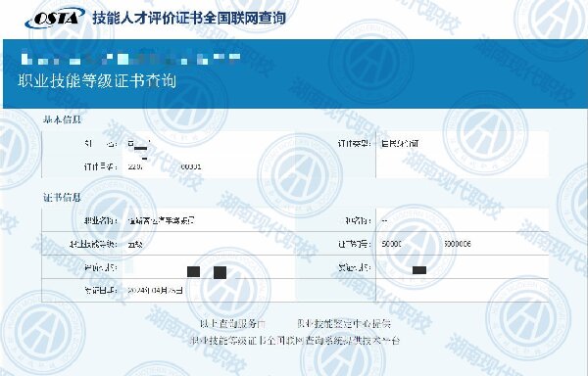Click the 五级 skill level value
The image size is (588, 376).
coord(135,245)
